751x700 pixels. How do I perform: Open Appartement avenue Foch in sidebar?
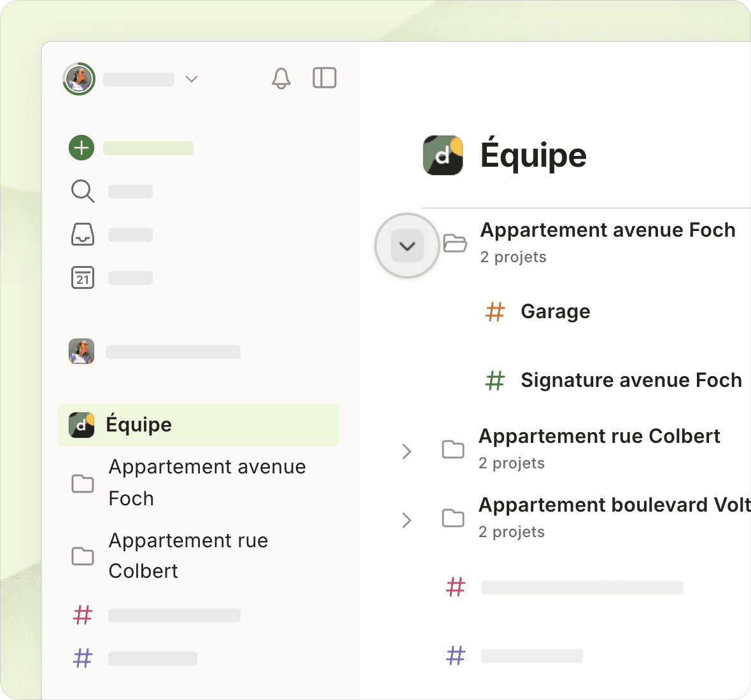(206, 482)
